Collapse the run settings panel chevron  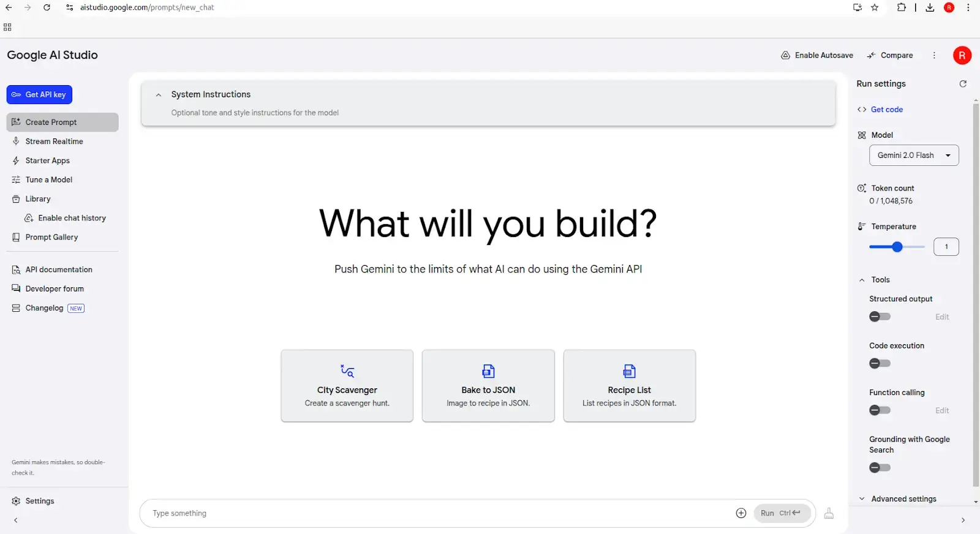click(963, 521)
